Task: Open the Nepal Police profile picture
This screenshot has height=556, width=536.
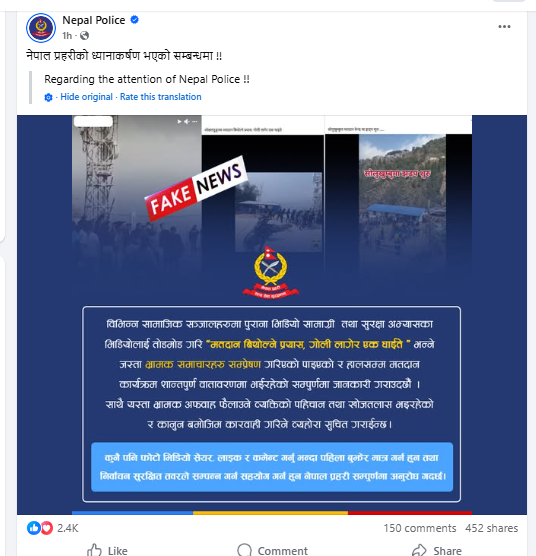Action: click(41, 28)
